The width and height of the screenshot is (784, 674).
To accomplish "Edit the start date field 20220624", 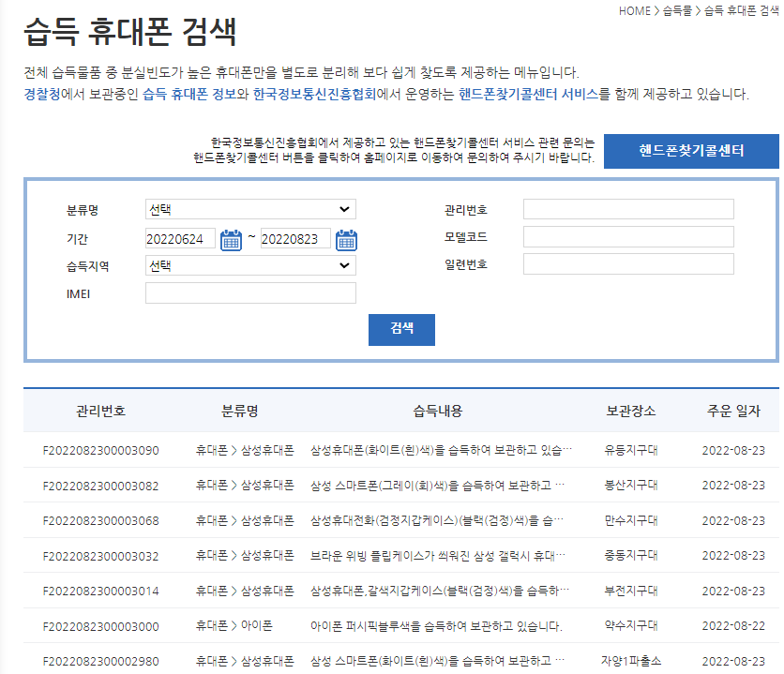I will 180,239.
